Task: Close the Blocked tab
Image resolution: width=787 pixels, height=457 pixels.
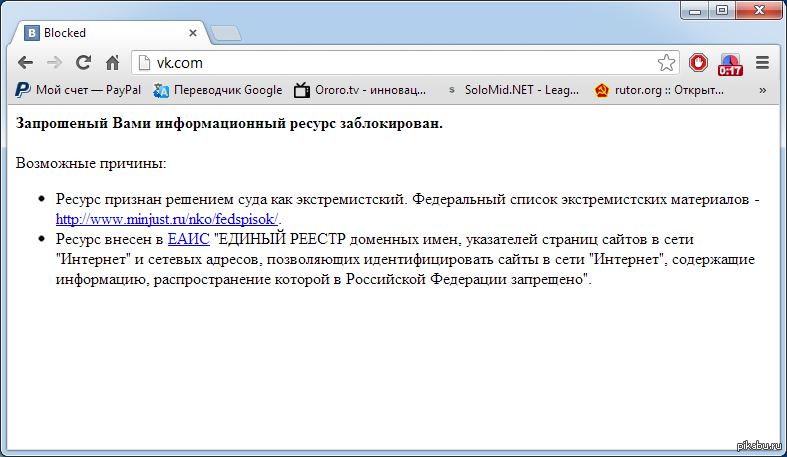Action: [192, 33]
